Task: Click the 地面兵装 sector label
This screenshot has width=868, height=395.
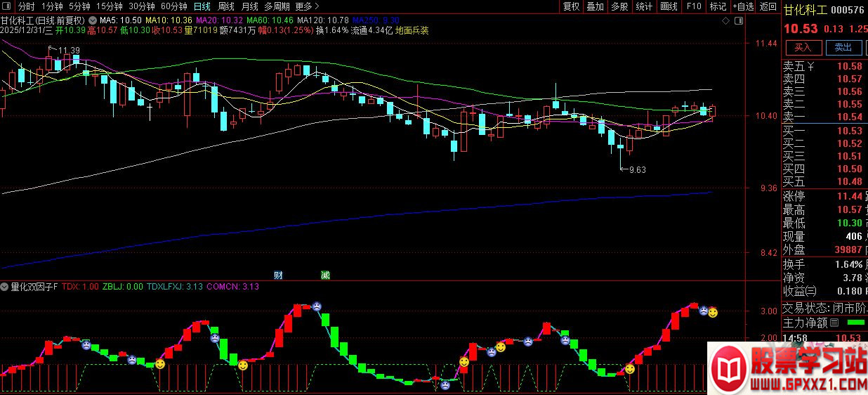Action: coord(412,31)
